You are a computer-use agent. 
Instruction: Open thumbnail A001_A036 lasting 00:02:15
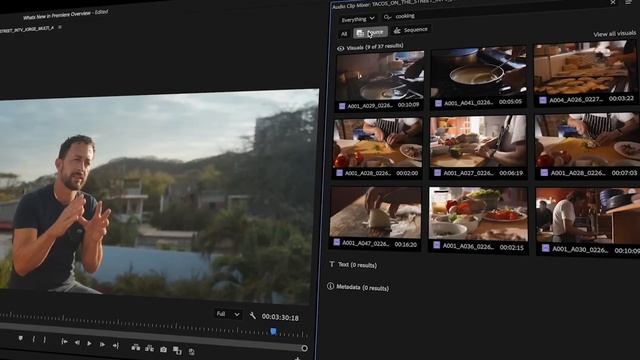click(478, 220)
